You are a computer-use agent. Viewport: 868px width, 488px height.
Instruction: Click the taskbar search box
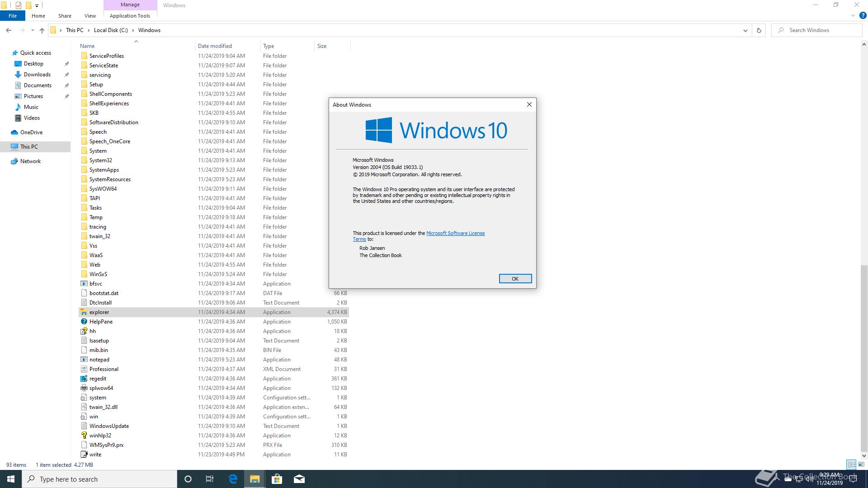click(x=99, y=479)
